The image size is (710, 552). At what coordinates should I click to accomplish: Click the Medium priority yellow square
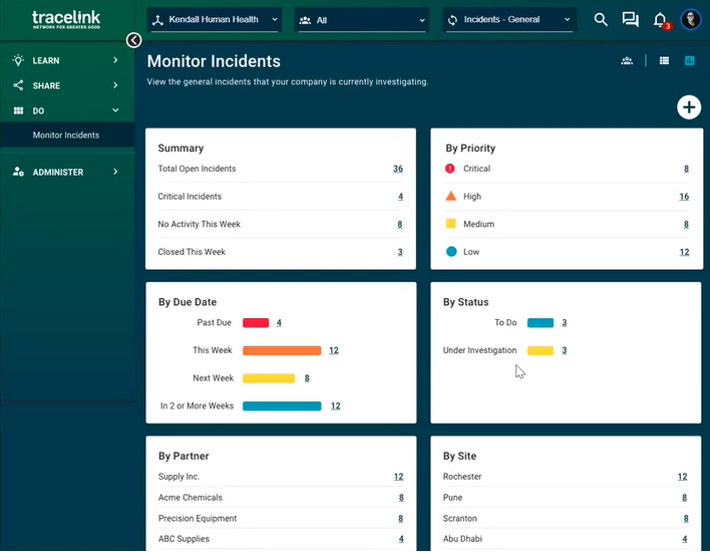451,224
